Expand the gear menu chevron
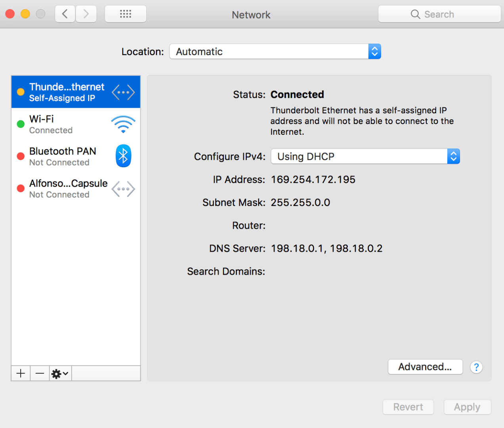This screenshot has width=504, height=428. (x=65, y=374)
